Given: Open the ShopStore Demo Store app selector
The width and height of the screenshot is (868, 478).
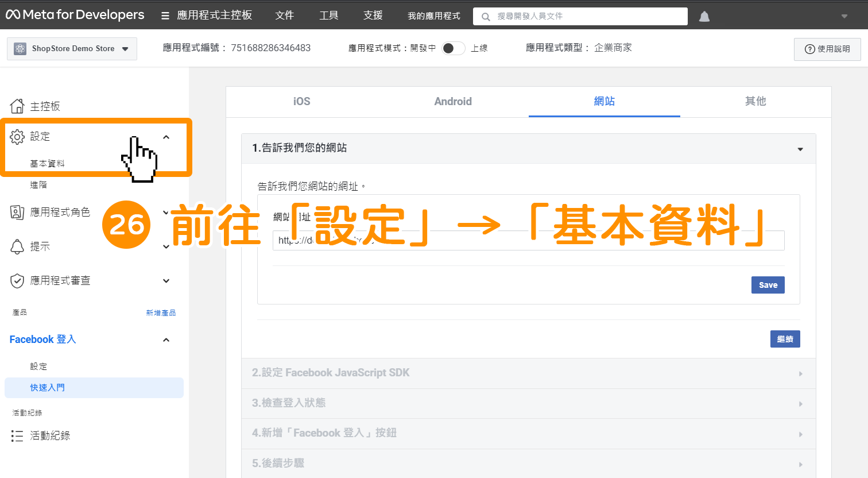Looking at the screenshot, I should 72,49.
